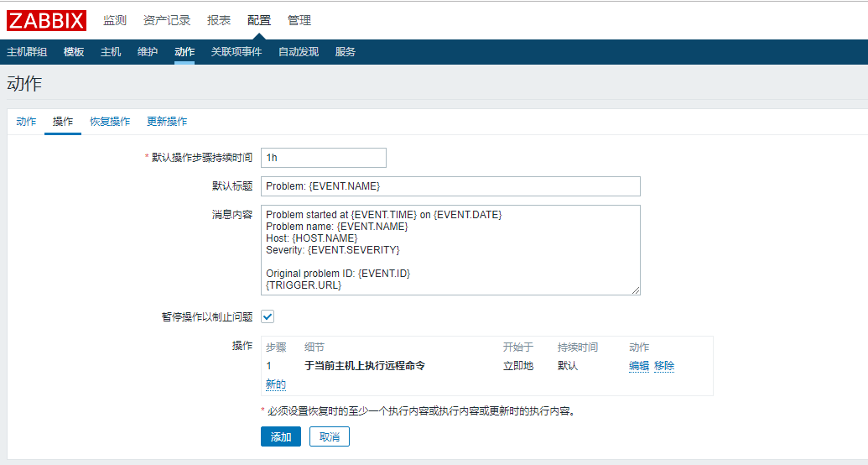Open the 资产记录 top menu
868x465 pixels.
point(167,20)
